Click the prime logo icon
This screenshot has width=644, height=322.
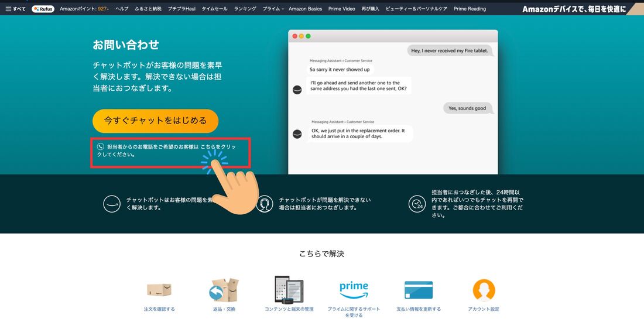tap(354, 290)
